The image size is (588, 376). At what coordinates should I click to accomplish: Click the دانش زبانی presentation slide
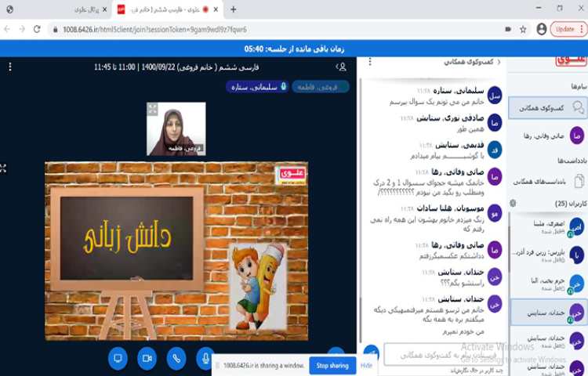pos(176,251)
